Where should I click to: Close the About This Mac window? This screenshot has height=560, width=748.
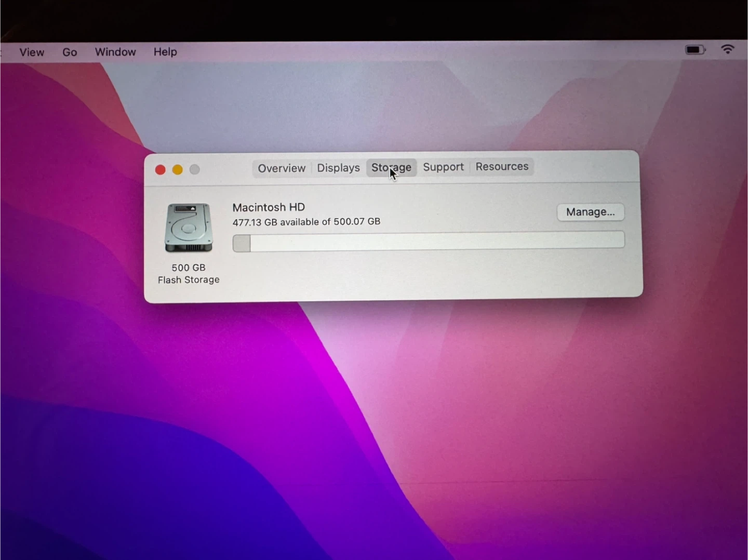click(161, 170)
